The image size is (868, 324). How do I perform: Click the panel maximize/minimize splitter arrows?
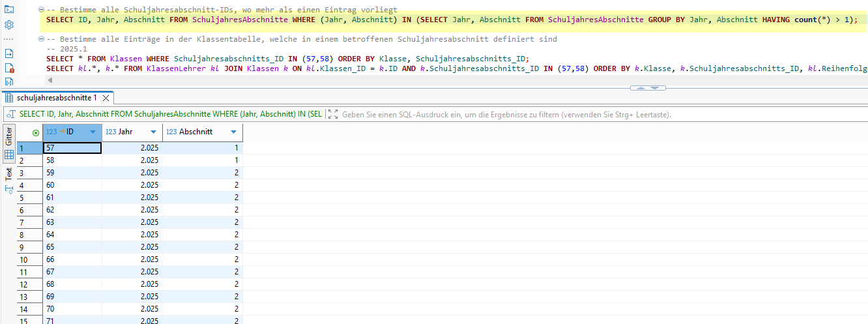[x=648, y=88]
